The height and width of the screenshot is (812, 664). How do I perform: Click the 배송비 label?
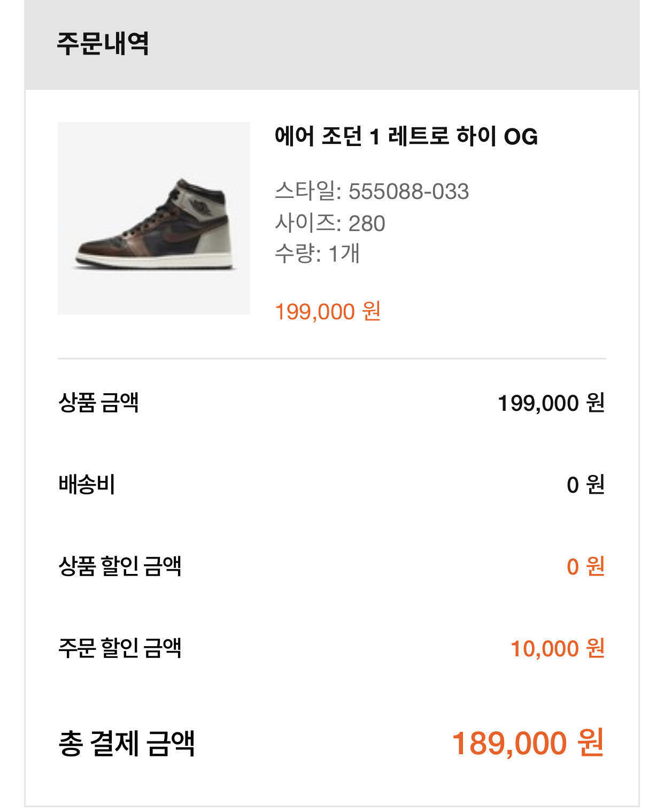point(87,485)
